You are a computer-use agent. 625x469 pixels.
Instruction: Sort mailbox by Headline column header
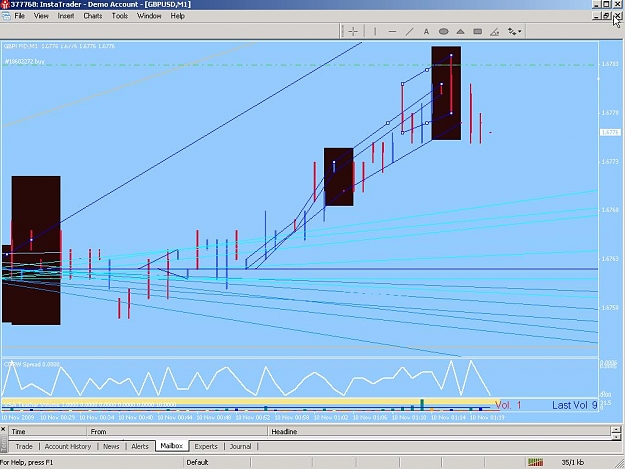click(x=439, y=432)
